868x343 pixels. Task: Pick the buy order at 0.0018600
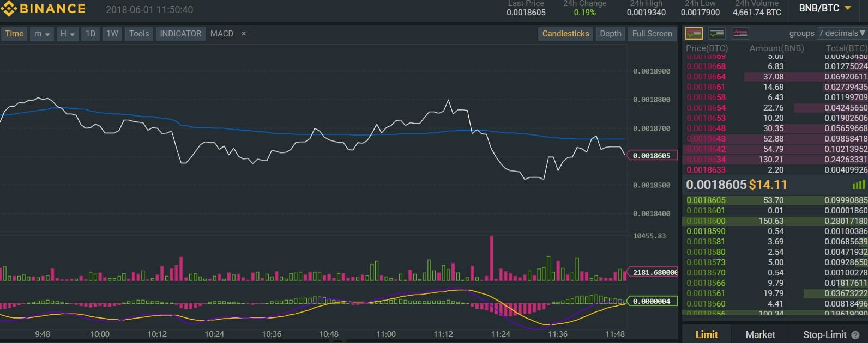coord(775,221)
